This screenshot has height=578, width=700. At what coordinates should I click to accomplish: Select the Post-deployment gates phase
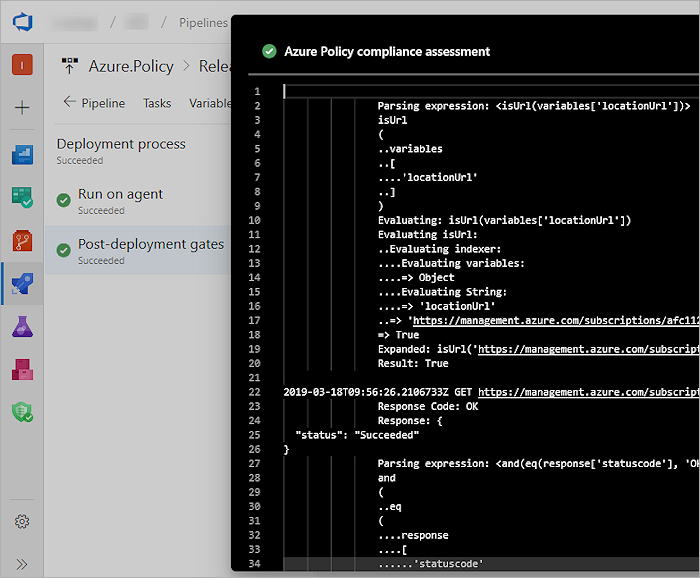[138, 250]
